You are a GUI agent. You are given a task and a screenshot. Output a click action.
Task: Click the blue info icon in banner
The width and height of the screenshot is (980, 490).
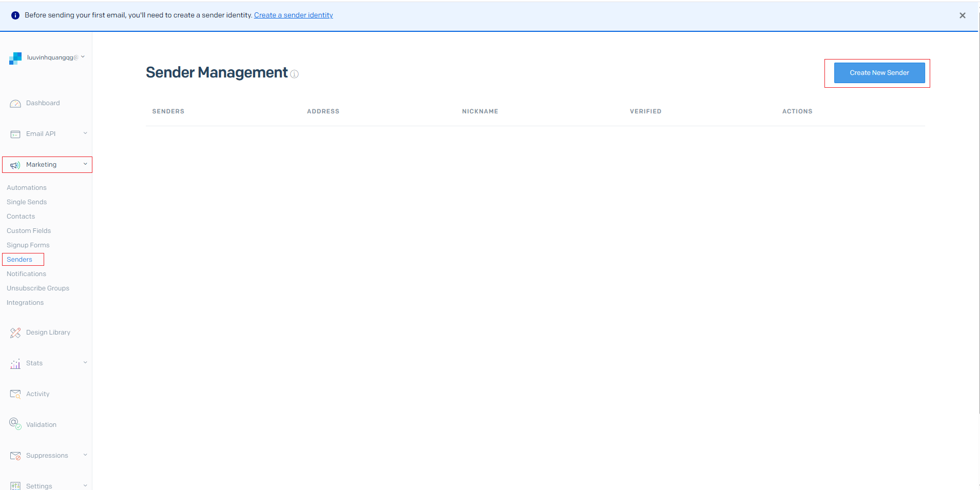pos(15,15)
